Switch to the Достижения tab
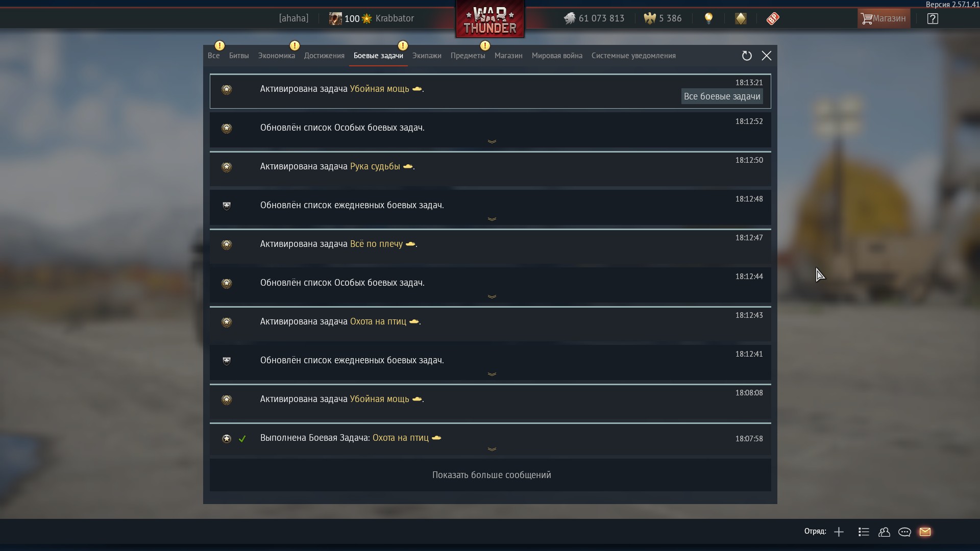 tap(324, 56)
